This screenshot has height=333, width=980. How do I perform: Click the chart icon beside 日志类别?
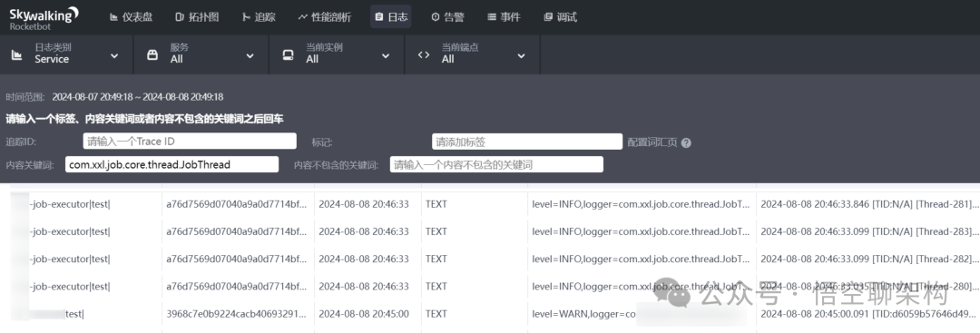[17, 55]
